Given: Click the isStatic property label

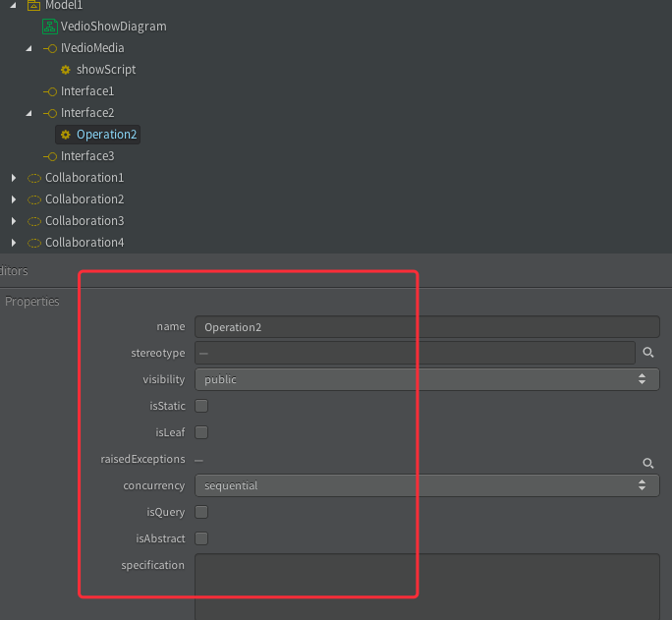Looking at the screenshot, I should click(167, 406).
